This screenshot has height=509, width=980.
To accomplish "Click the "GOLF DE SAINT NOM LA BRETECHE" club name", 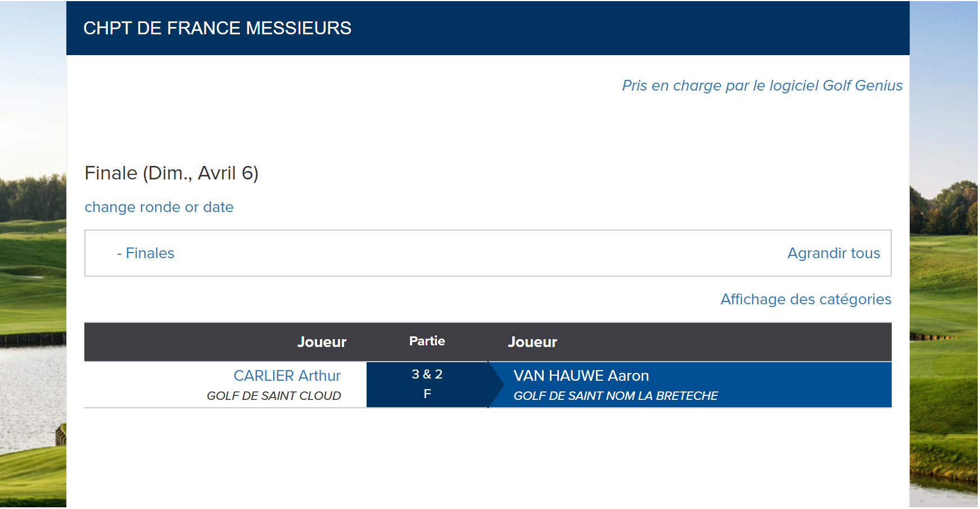I will 616,396.
